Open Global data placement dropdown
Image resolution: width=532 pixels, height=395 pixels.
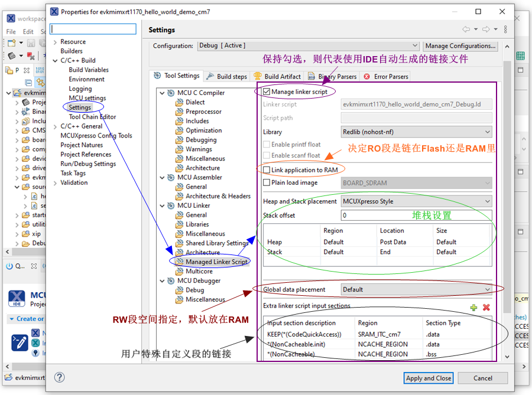coord(416,290)
